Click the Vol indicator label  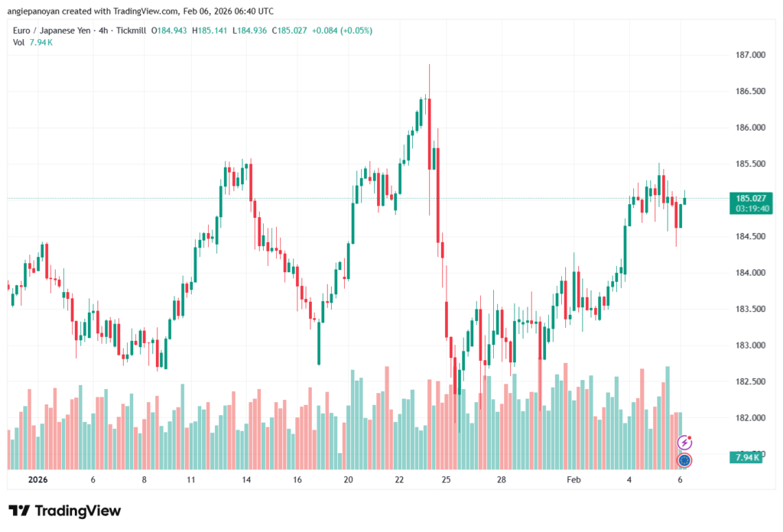tap(19, 42)
